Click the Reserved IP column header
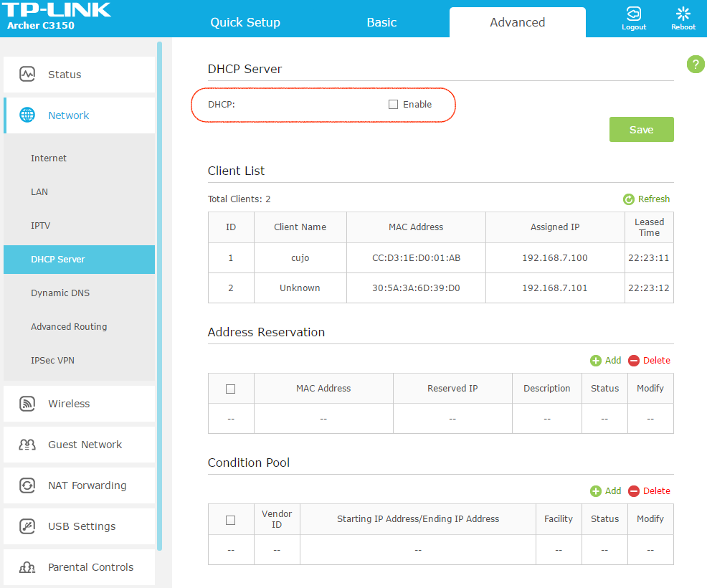 452,388
